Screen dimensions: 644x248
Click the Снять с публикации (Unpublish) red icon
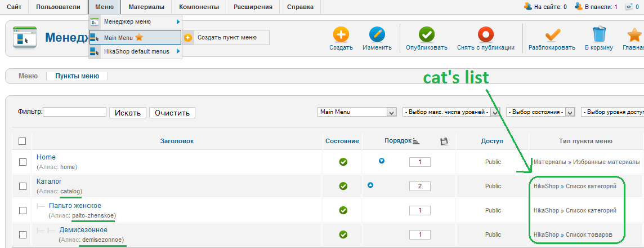[485, 35]
